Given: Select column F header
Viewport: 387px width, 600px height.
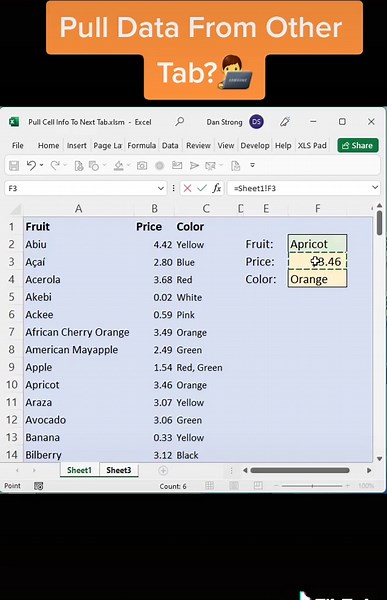Looking at the screenshot, I should (317, 209).
